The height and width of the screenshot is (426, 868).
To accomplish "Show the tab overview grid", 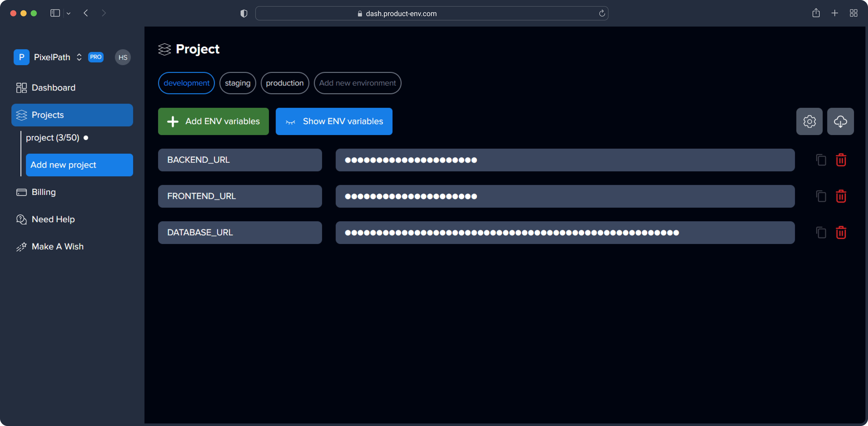I will click(x=854, y=13).
